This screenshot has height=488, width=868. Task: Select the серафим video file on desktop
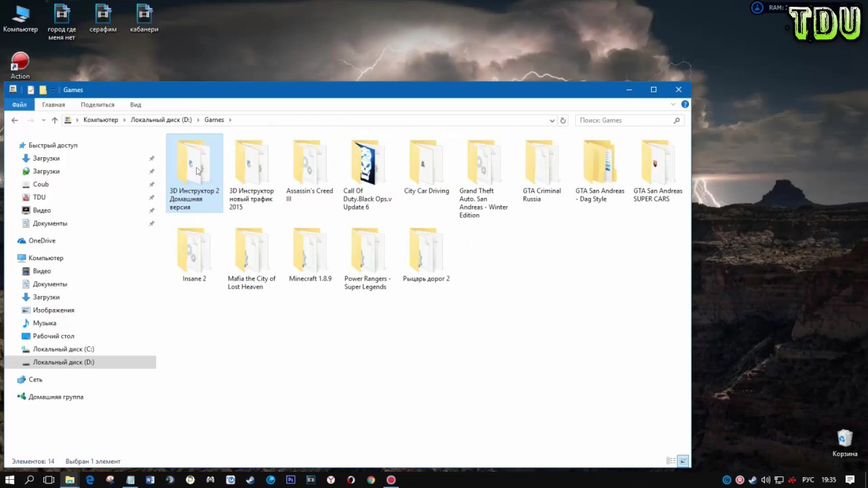[103, 19]
